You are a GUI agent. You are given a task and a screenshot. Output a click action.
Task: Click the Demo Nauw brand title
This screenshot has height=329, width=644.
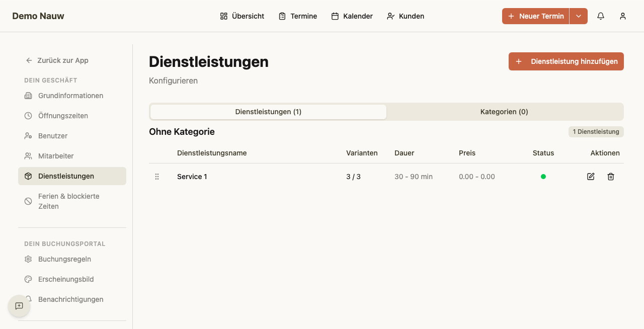(x=38, y=16)
